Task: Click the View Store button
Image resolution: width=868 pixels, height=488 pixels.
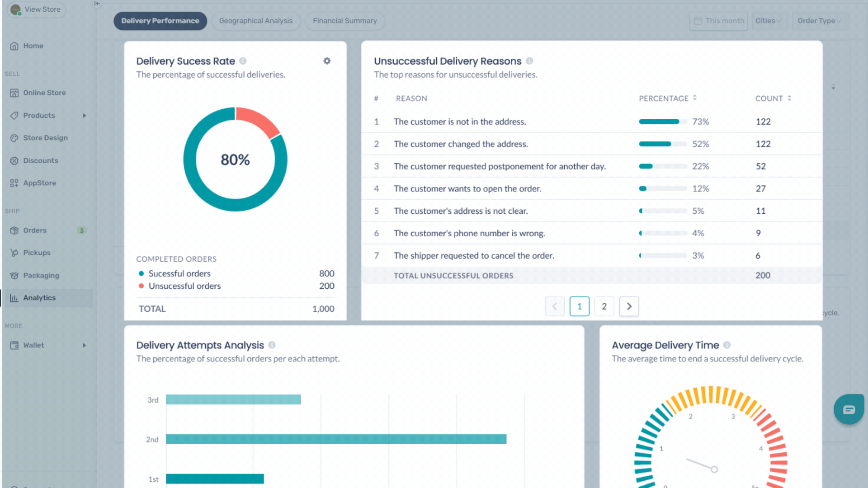Action: [37, 9]
